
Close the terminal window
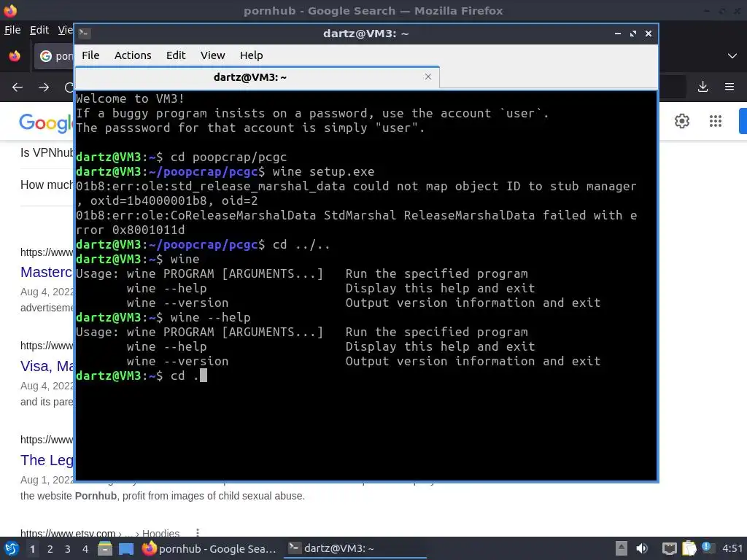649,34
